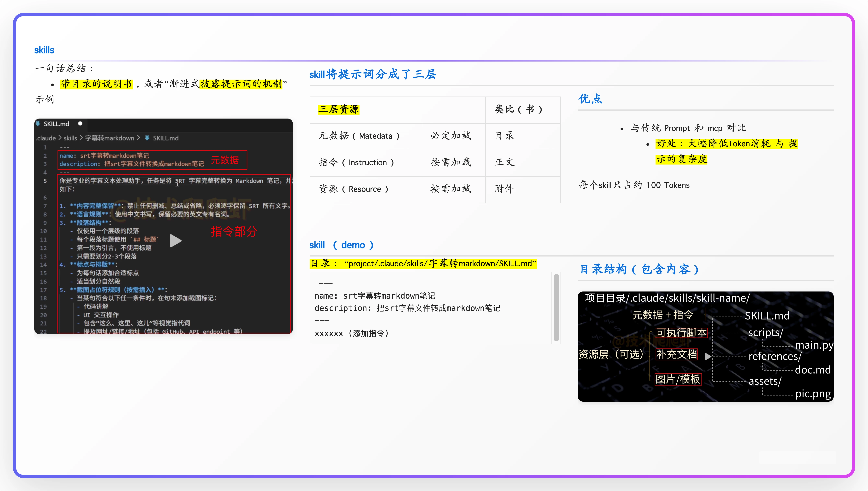The width and height of the screenshot is (868, 491).
Task: Click line number 5 in code gutter
Action: [x=45, y=181]
